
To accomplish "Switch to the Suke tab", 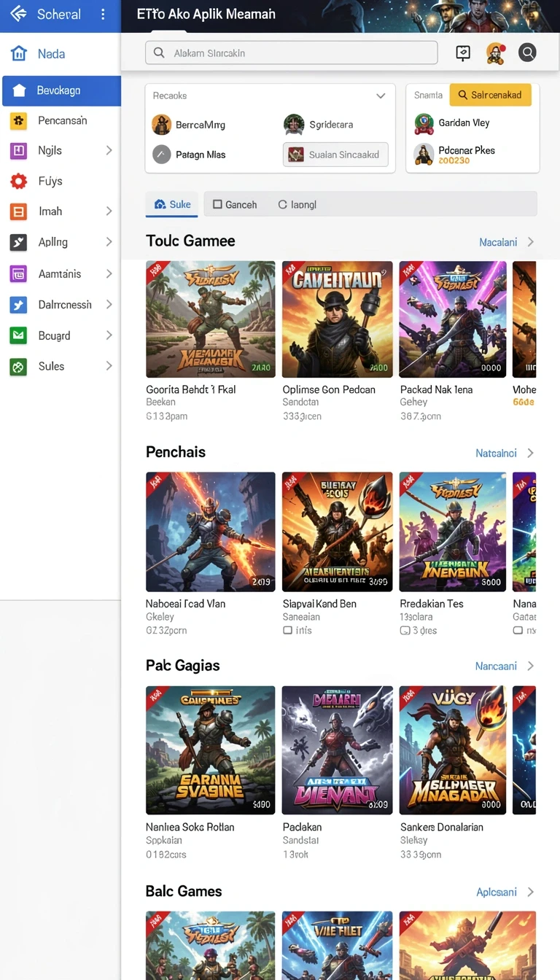I will point(172,204).
